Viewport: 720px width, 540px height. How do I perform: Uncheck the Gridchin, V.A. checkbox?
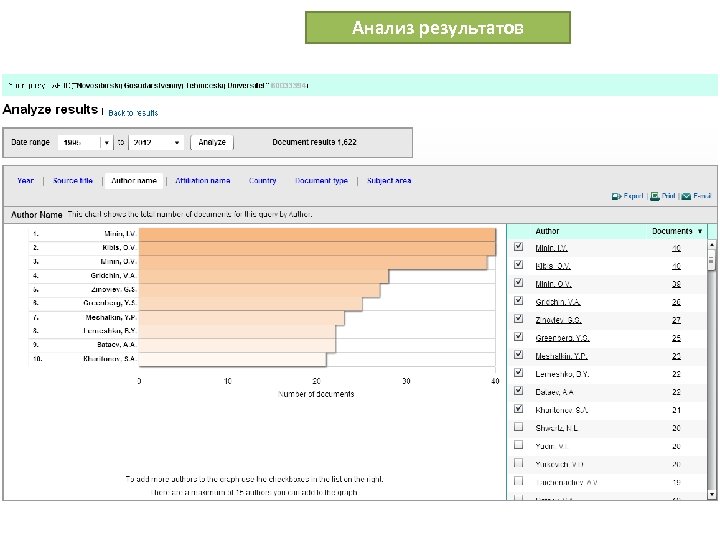click(518, 300)
